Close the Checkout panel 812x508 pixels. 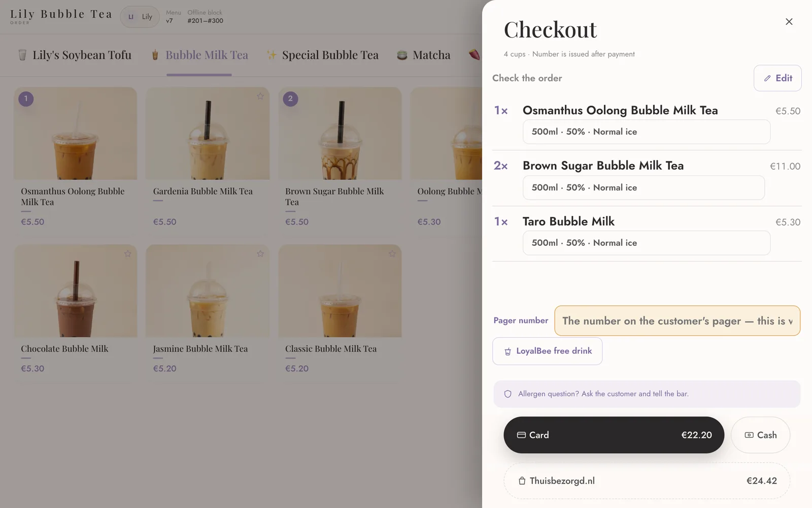[x=789, y=21]
